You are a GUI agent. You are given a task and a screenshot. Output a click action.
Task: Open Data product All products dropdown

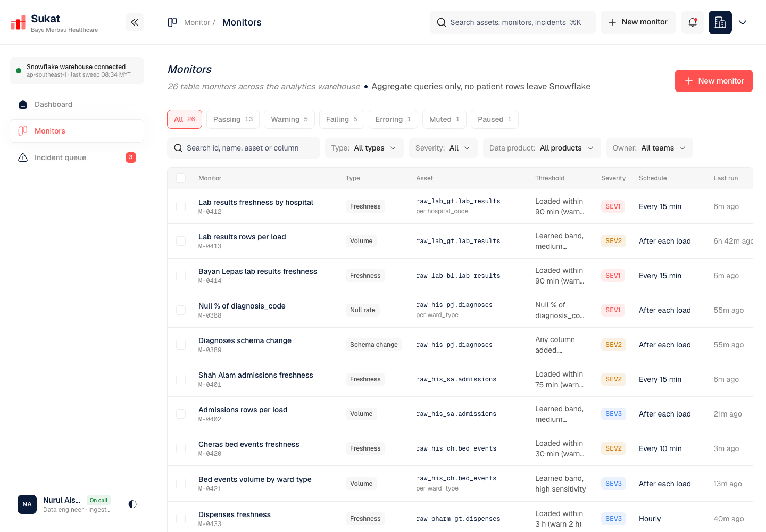coord(542,148)
